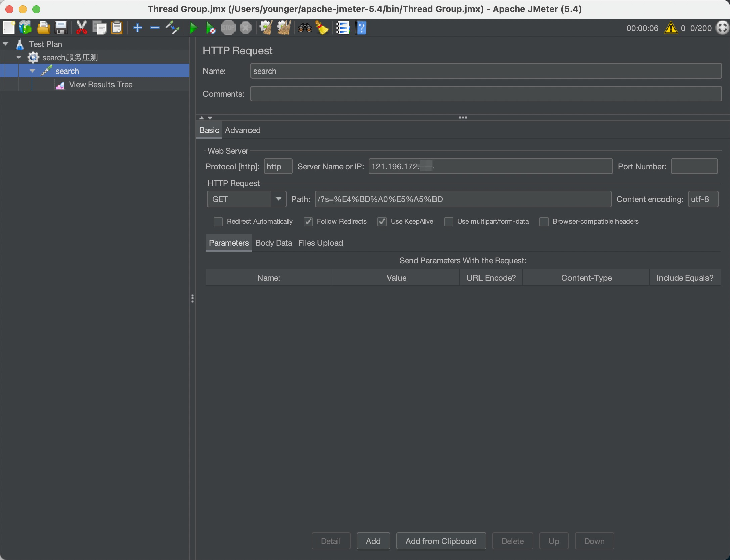Collapse the search sampler tree node

coord(32,71)
